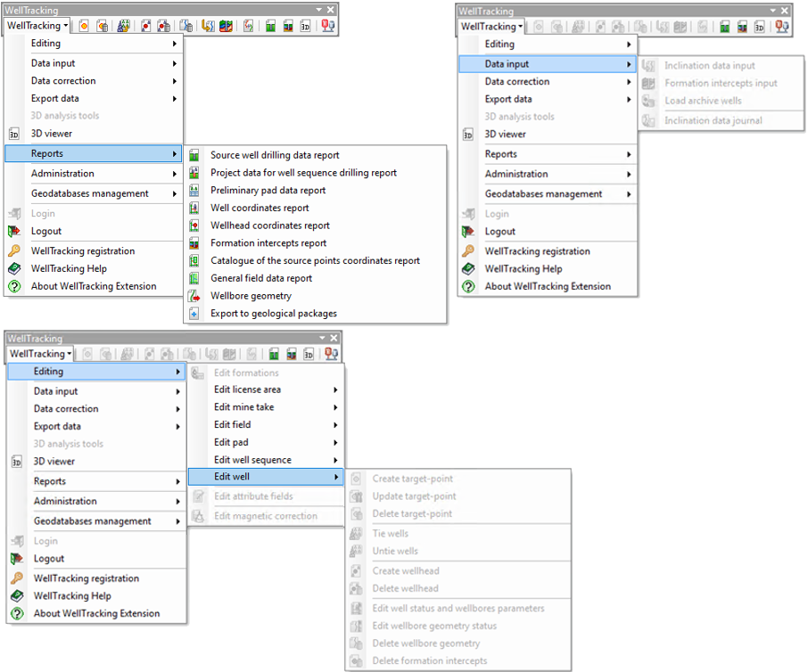The height and width of the screenshot is (672, 808).
Task: Open toolbar options arrow in Data input window title bar
Action: (x=773, y=11)
